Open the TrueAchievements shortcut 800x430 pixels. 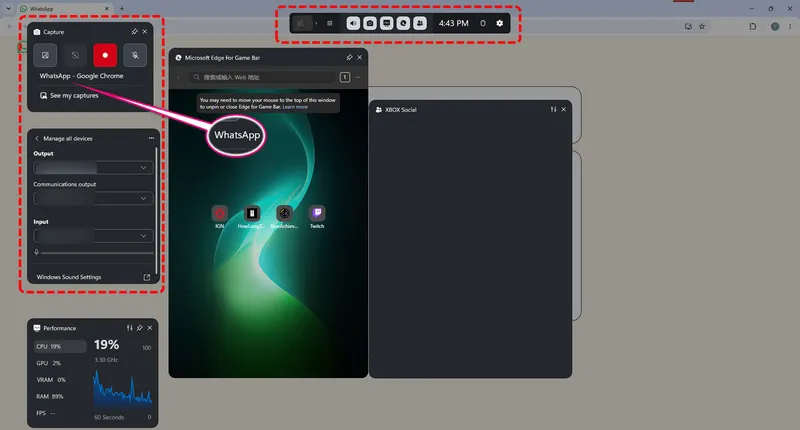coord(284,217)
